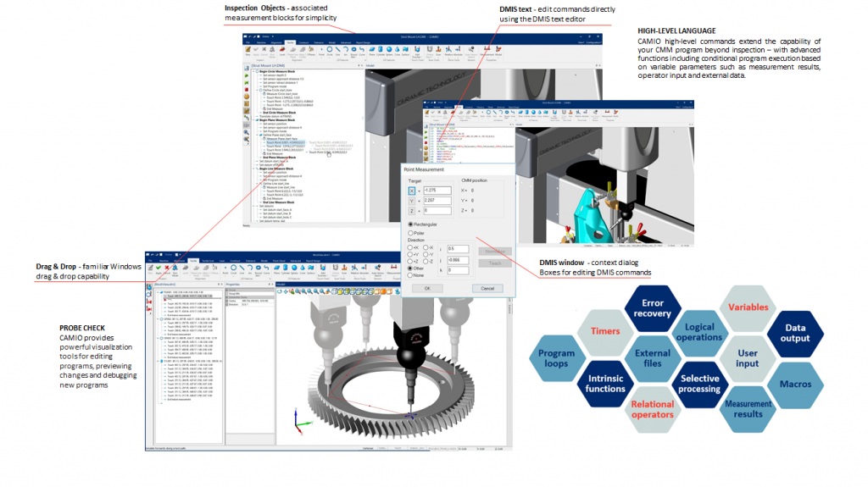Click Cancel in Point Measurement dialog
The height and width of the screenshot is (487, 868).
point(487,288)
